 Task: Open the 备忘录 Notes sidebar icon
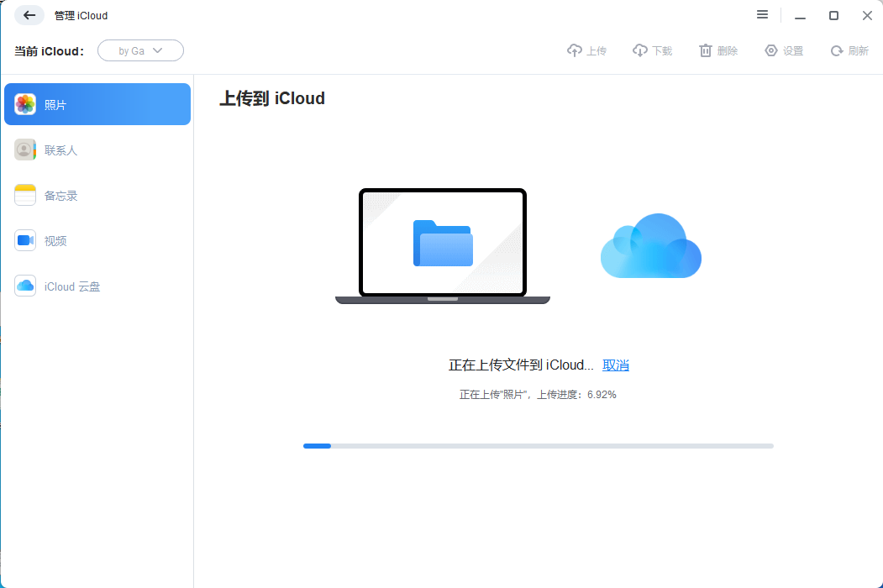(24, 194)
